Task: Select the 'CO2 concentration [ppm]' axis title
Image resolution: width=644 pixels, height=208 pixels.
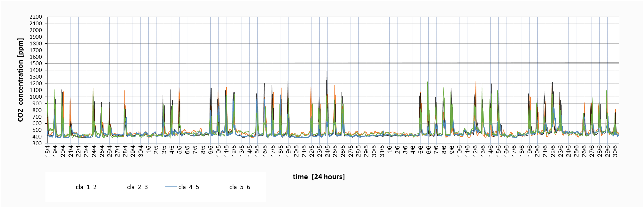Action: tap(20, 80)
